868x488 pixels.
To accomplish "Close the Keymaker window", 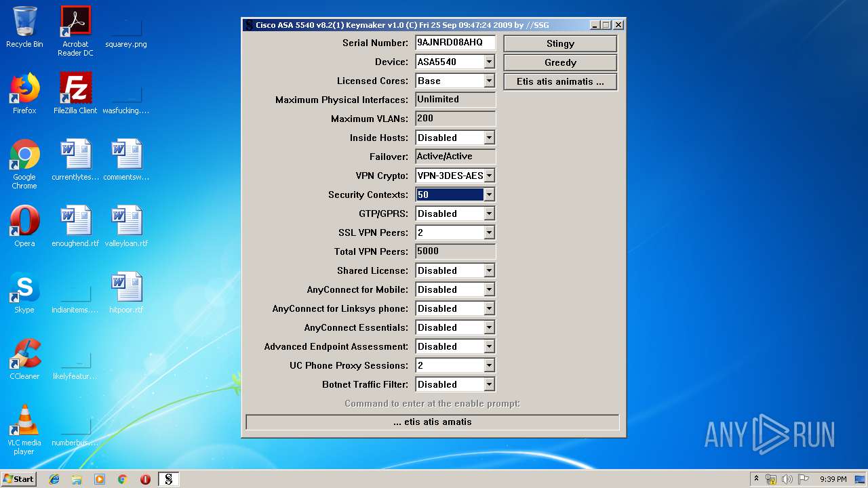I will (618, 25).
